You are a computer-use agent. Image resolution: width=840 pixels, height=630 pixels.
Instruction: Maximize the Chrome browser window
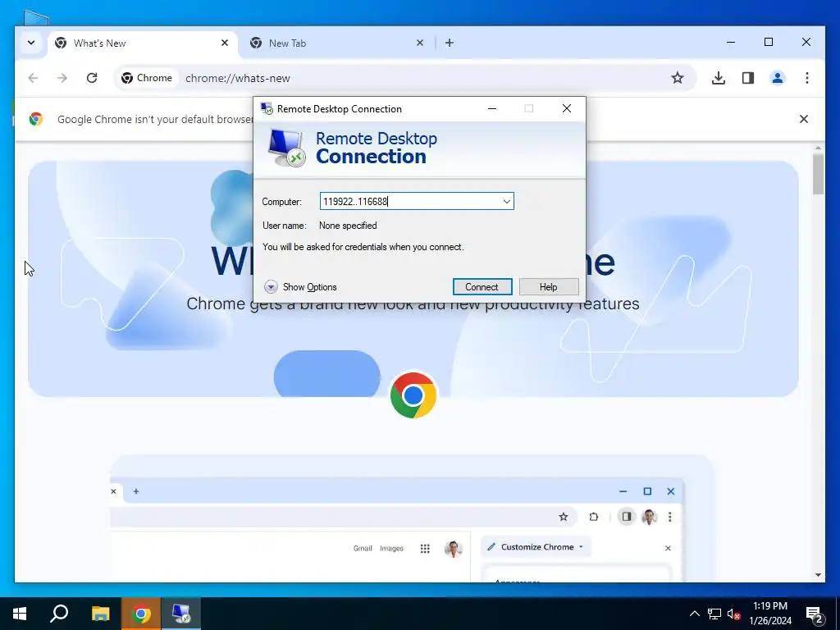[768, 42]
